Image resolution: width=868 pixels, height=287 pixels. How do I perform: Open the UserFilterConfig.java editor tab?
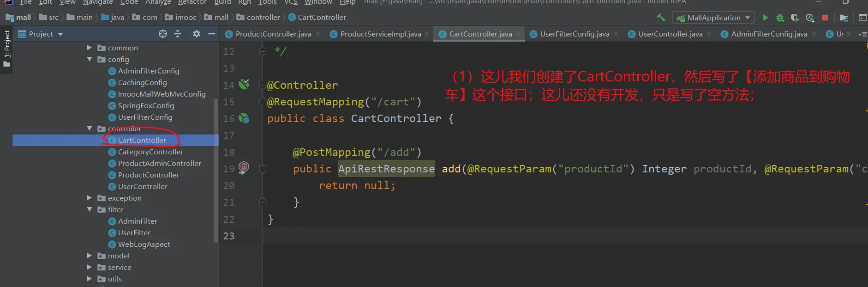click(575, 34)
